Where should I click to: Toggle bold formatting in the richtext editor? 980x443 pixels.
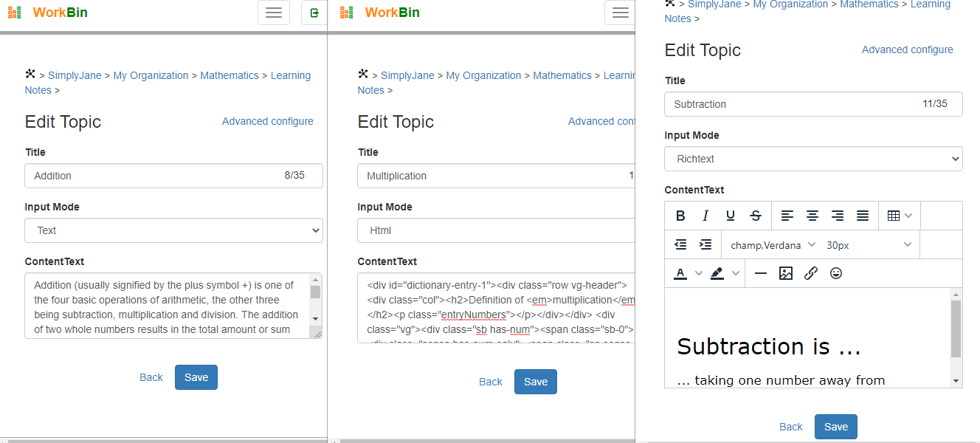pos(680,216)
